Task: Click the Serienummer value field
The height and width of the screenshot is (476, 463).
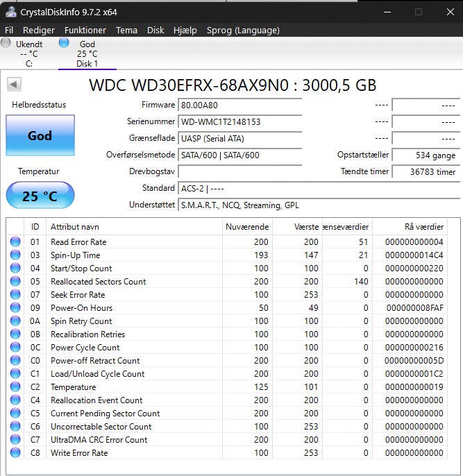Action: click(x=240, y=121)
